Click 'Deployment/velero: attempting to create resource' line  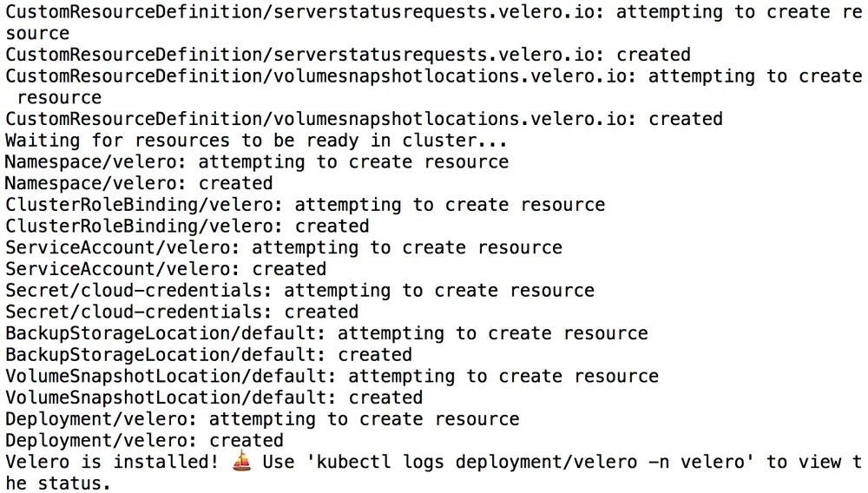pyautogui.click(x=262, y=419)
